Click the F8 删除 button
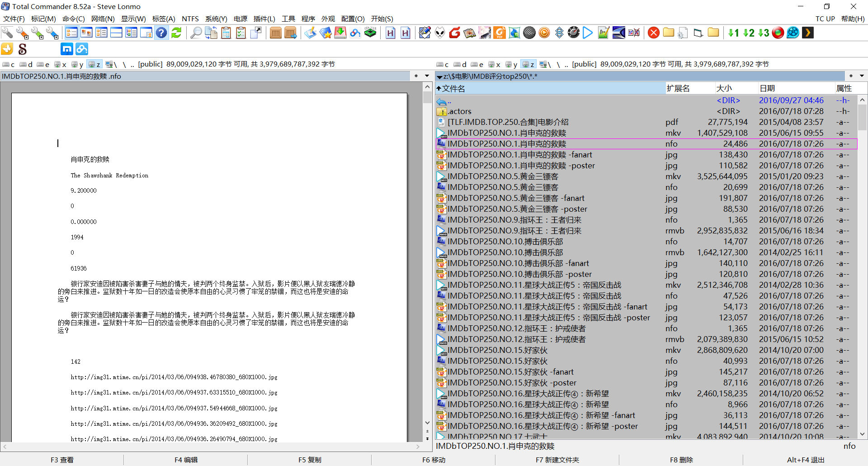Viewport: 868px width, 466px height. (681, 460)
